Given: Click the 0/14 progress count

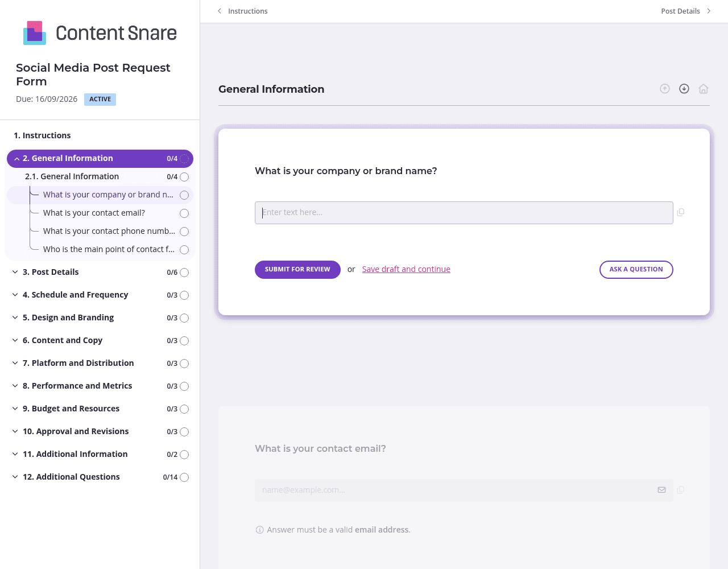Looking at the screenshot, I should click(170, 477).
